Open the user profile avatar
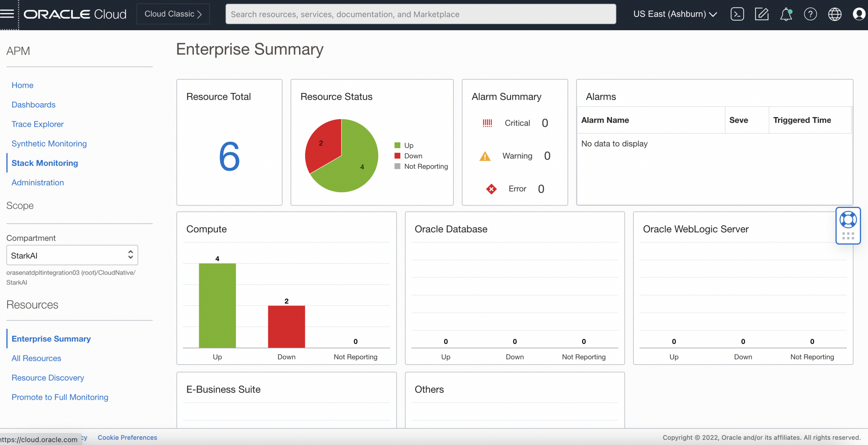868x445 pixels. pos(859,14)
